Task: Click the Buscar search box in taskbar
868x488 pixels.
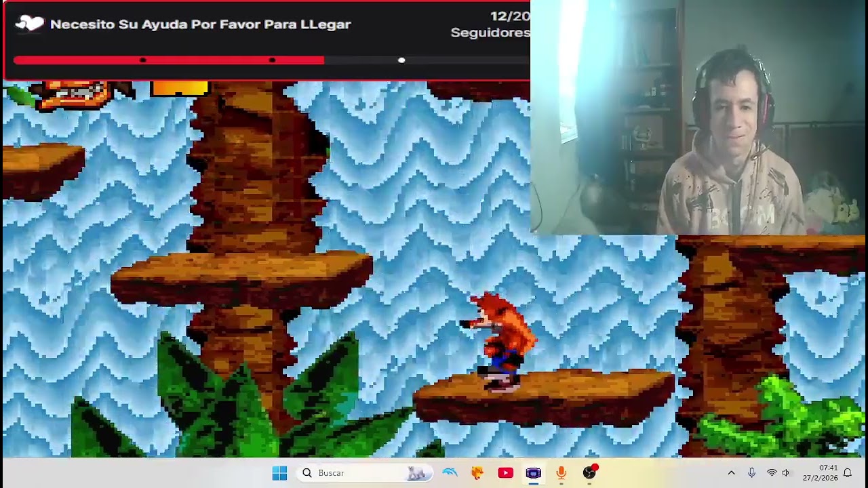Action: click(365, 473)
